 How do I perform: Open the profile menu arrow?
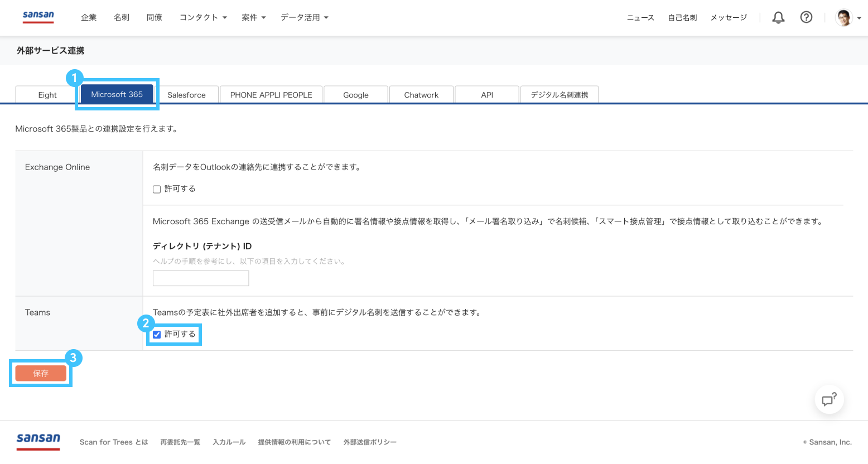pos(859,18)
